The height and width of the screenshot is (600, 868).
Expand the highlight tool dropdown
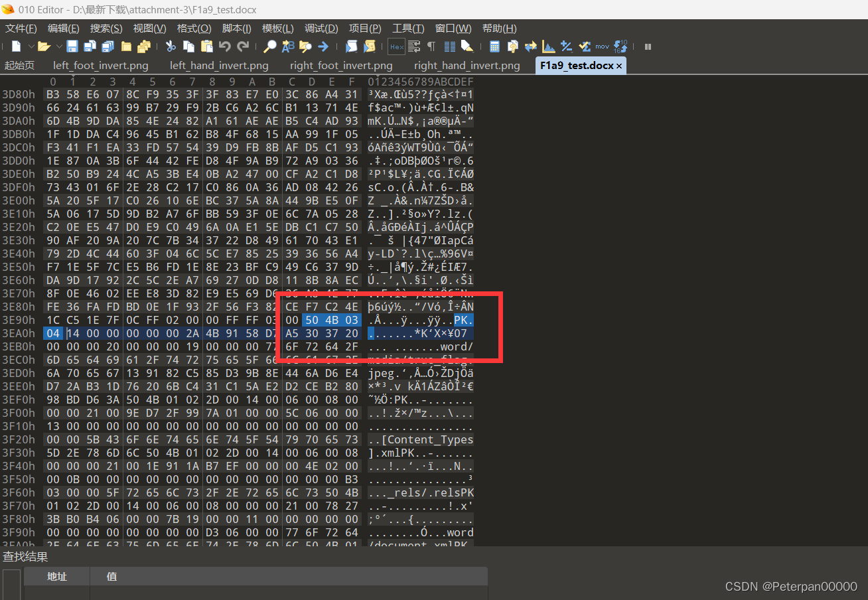pos(473,52)
